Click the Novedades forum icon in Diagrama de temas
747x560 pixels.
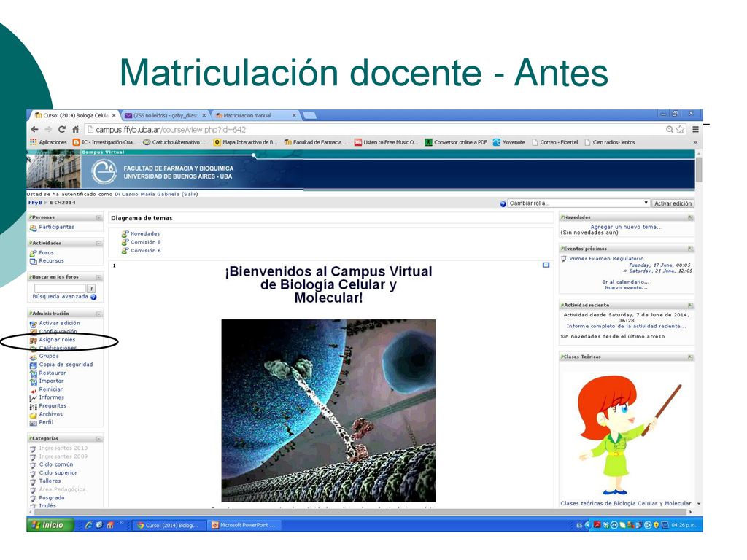click(x=125, y=234)
